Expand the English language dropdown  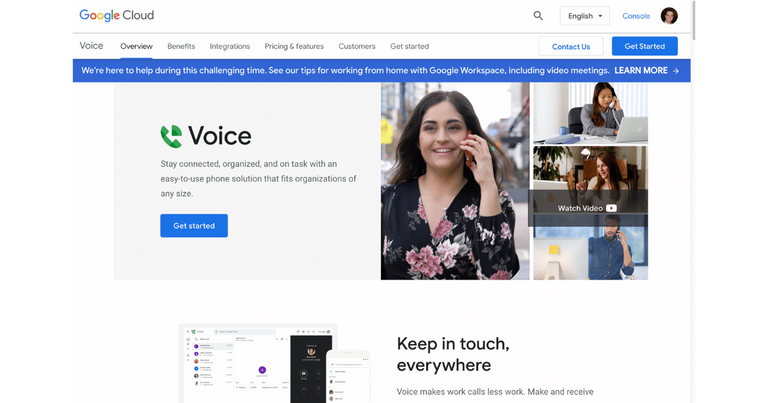pyautogui.click(x=585, y=16)
